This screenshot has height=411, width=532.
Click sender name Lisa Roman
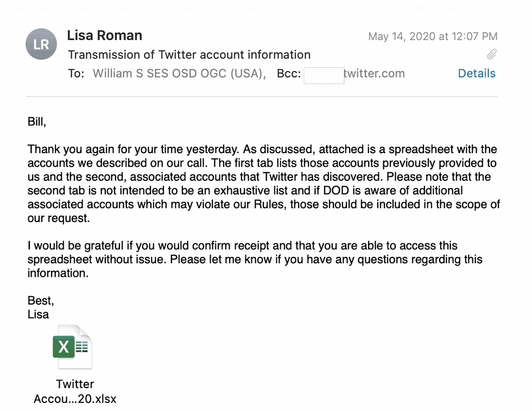click(x=104, y=36)
